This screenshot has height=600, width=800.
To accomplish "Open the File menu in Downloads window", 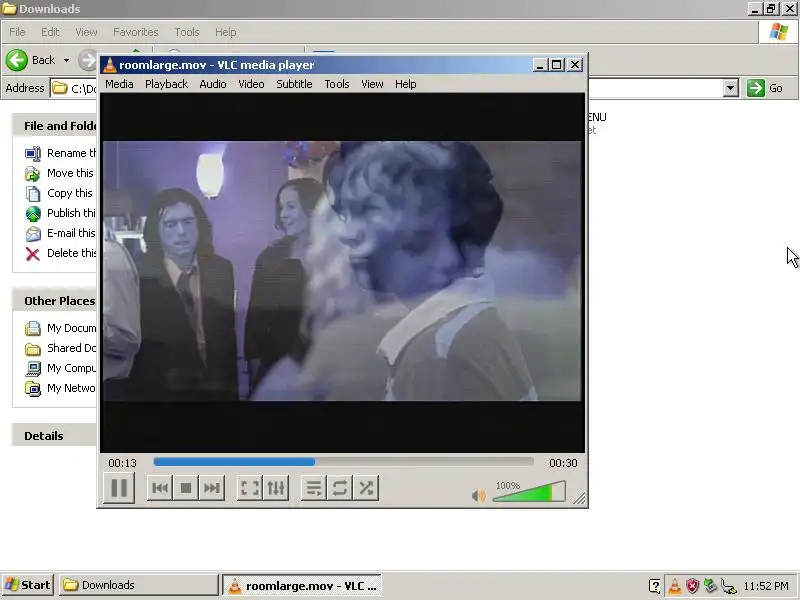I will [17, 32].
